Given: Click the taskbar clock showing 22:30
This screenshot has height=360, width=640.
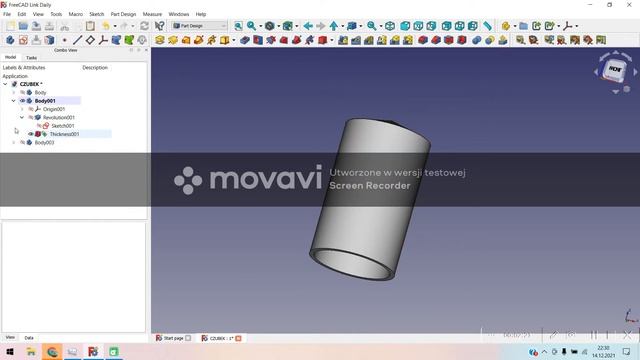Looking at the screenshot, I should pyautogui.click(x=603, y=351).
